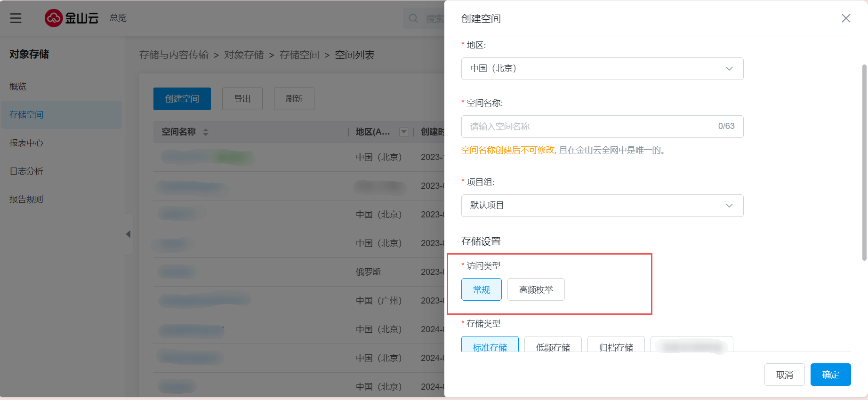Open 日志分析 in the sidebar
The height and width of the screenshot is (400, 868).
(26, 171)
